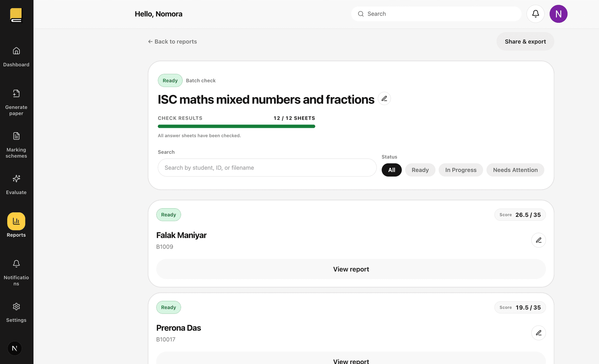599x364 pixels.
Task: Click the top Search input field
Action: [436, 14]
